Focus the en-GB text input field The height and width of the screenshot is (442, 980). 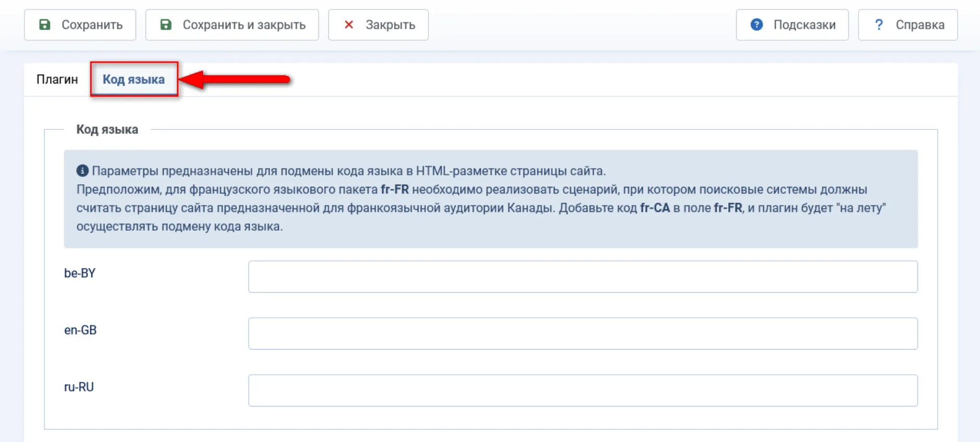click(582, 333)
